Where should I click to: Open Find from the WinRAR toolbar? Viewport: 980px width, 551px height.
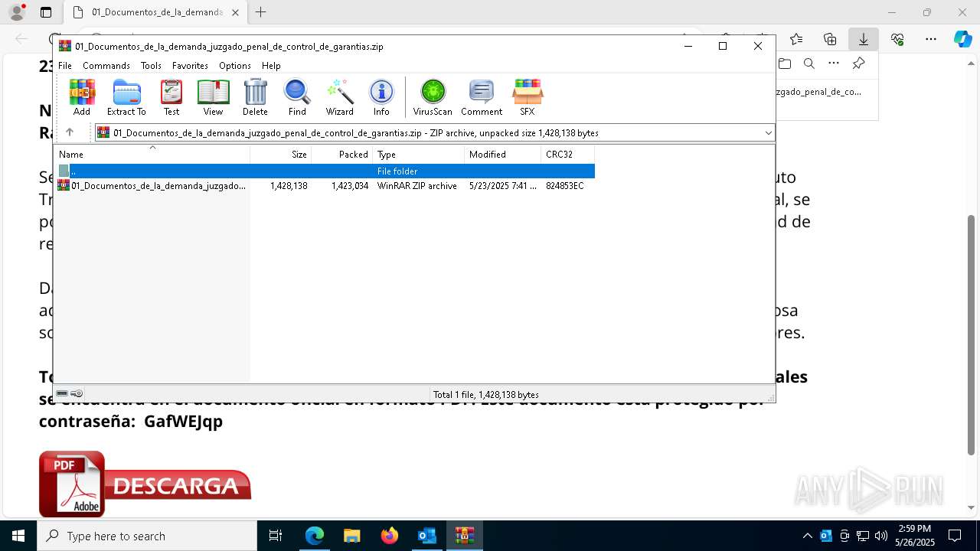pyautogui.click(x=297, y=97)
